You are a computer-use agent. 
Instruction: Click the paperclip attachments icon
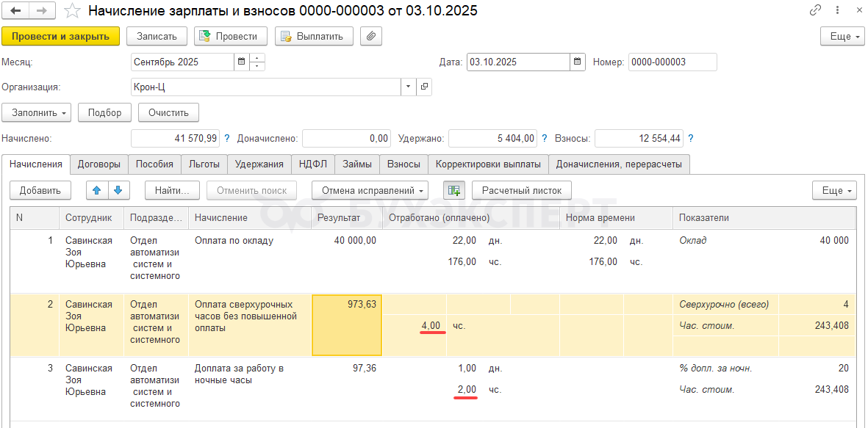[x=371, y=37]
